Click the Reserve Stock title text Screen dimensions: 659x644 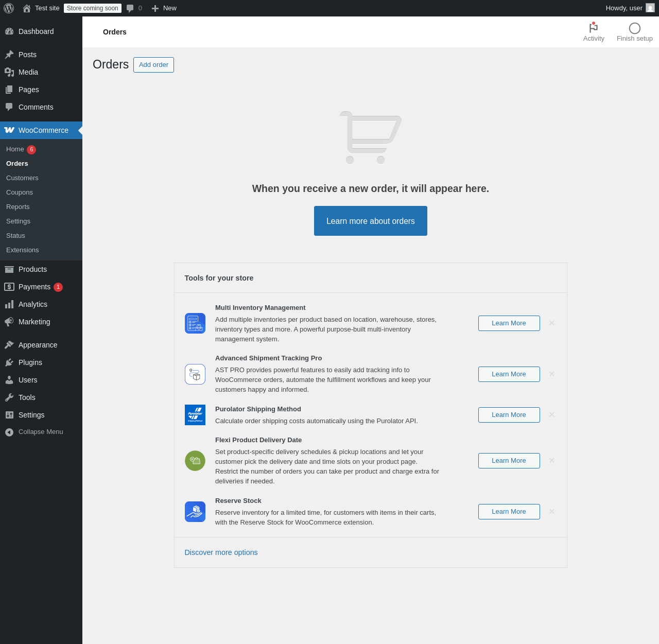(238, 501)
